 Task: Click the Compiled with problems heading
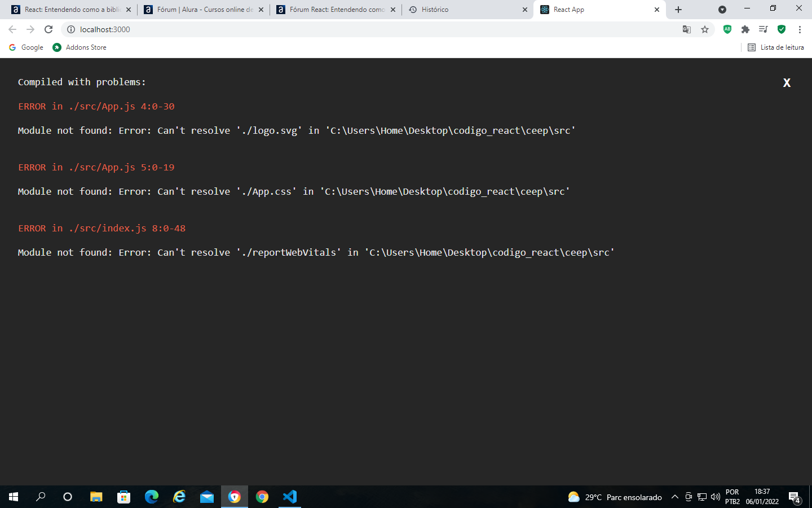click(x=82, y=82)
